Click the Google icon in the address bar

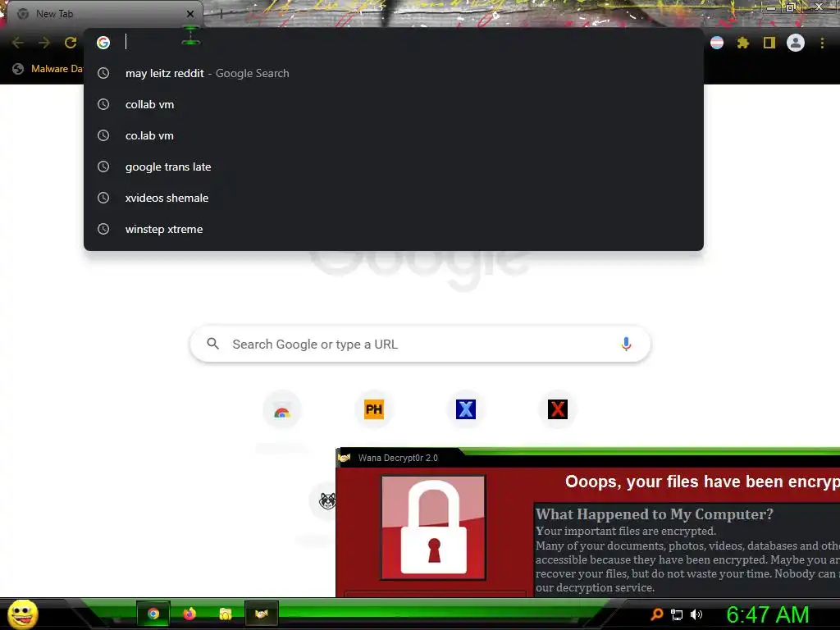tap(103, 43)
